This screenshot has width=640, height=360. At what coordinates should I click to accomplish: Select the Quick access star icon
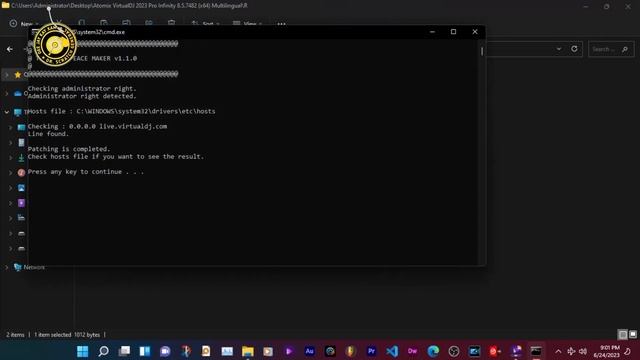pyautogui.click(x=18, y=75)
